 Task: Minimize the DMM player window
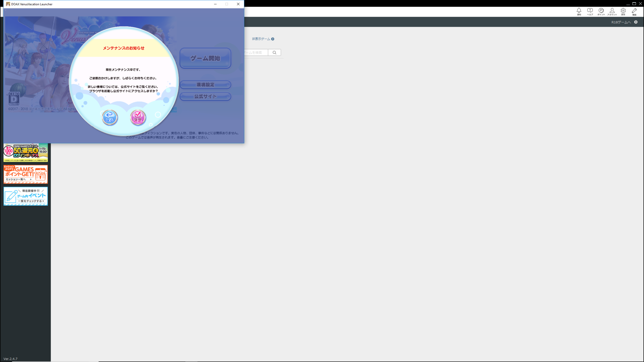click(x=628, y=3)
